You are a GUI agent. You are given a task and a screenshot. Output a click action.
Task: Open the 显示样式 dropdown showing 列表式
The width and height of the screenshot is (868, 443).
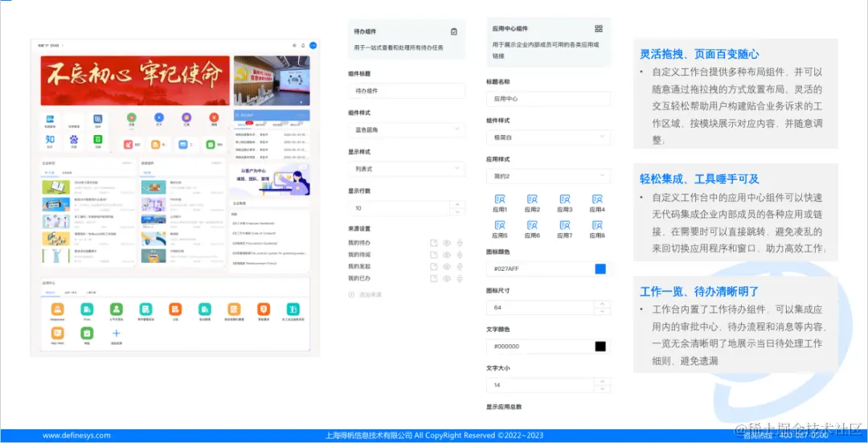407,168
